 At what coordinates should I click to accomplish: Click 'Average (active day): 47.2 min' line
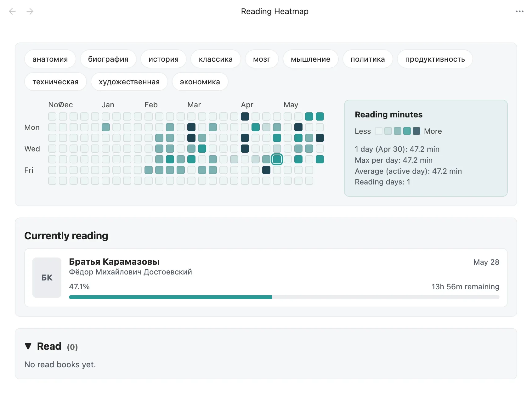[x=408, y=171]
